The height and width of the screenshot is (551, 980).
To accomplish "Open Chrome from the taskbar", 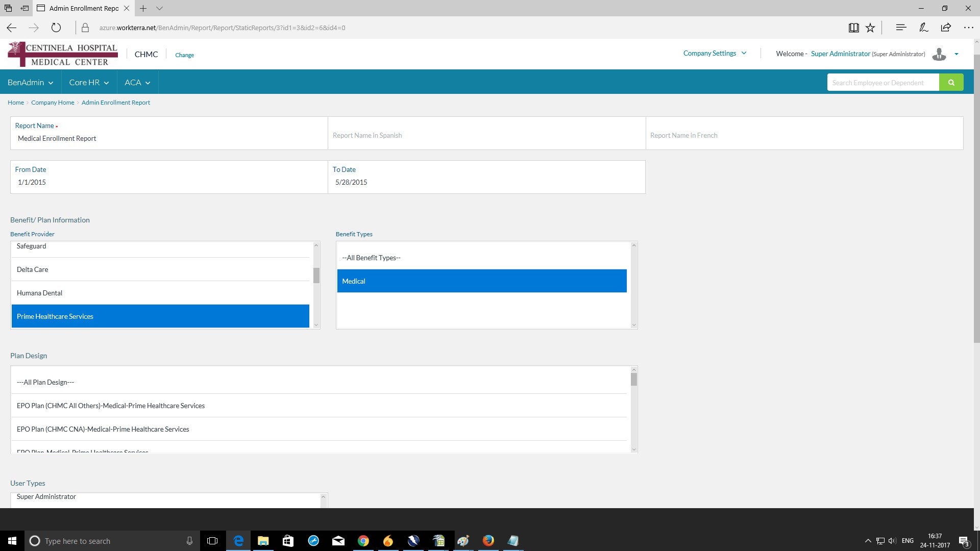I will click(x=363, y=541).
